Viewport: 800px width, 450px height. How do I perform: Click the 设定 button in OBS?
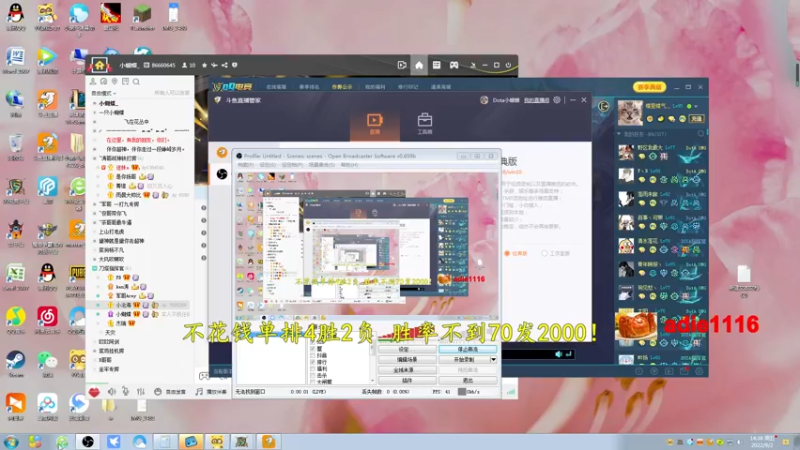click(407, 349)
